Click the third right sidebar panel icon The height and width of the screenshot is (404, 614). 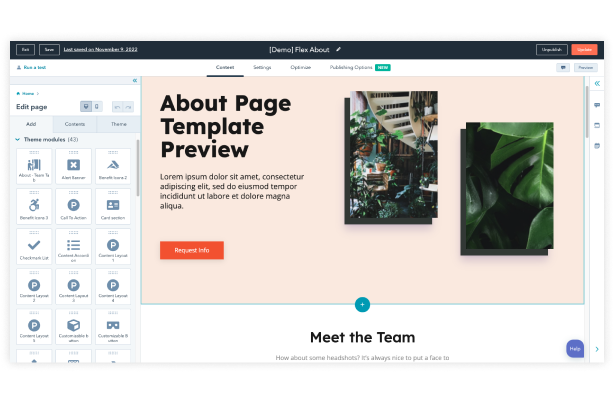tap(597, 146)
